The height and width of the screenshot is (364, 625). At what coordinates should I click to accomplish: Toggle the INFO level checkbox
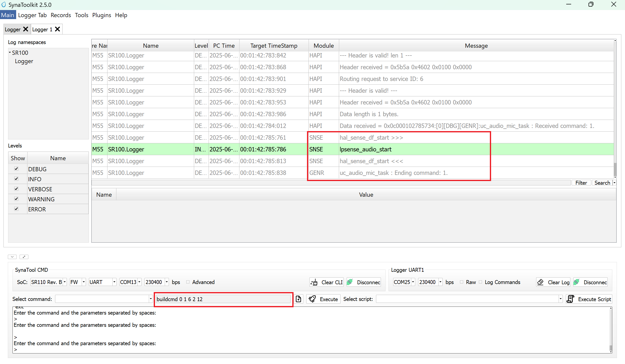[16, 179]
